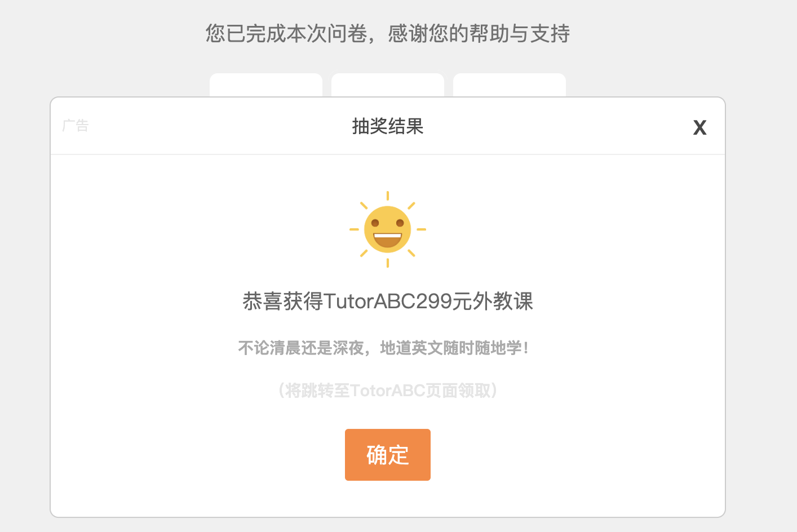797x532 pixels.
Task: Click the top ray of the sun icon
Action: click(388, 196)
